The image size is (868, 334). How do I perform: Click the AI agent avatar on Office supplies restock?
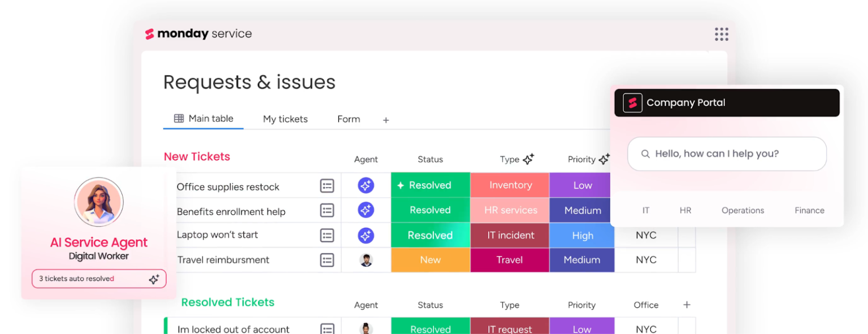pyautogui.click(x=366, y=185)
